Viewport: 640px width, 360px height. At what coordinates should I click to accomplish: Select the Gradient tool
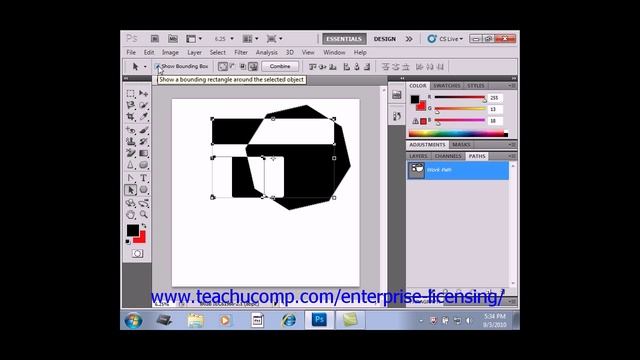(143, 153)
